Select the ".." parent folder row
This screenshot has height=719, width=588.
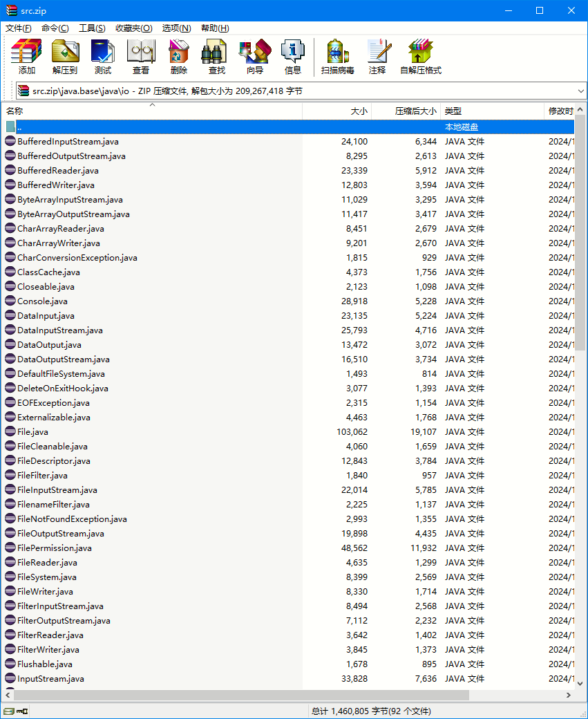click(x=19, y=127)
